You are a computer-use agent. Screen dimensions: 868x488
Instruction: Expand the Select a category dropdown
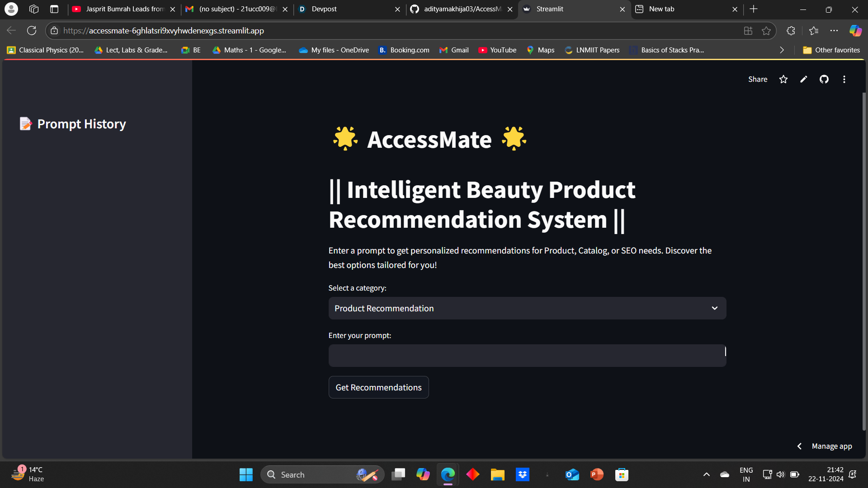tap(527, 308)
